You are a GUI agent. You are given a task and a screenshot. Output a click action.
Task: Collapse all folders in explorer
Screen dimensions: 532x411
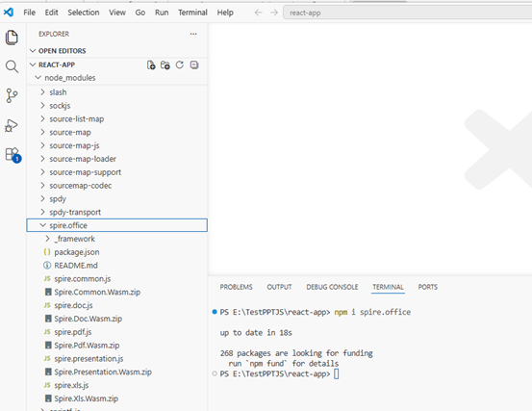pyautogui.click(x=194, y=64)
